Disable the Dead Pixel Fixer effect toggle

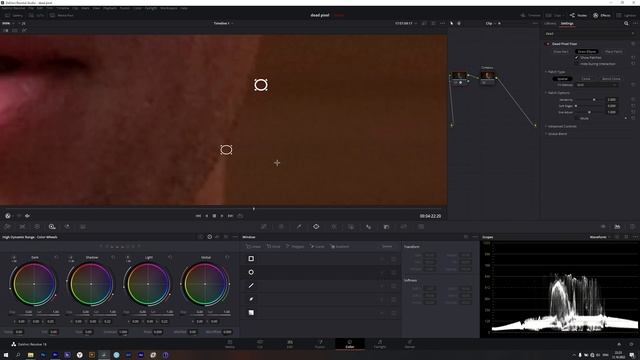[x=548, y=44]
